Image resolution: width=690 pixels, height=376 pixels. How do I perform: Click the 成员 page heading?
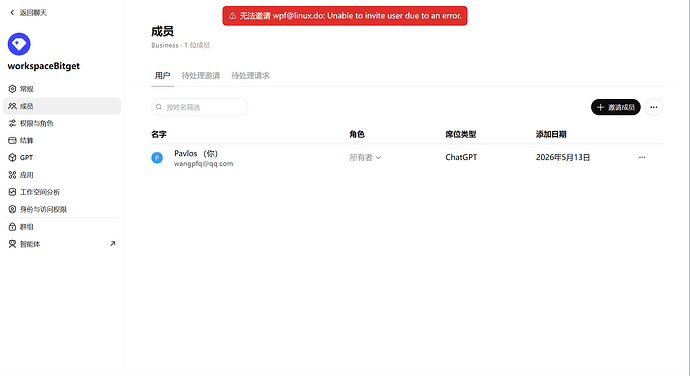pyautogui.click(x=162, y=31)
